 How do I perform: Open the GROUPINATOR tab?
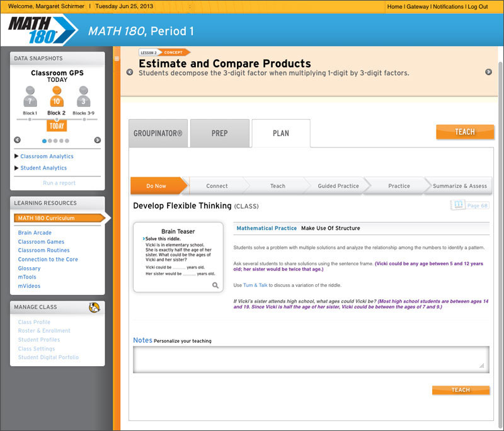tap(158, 134)
